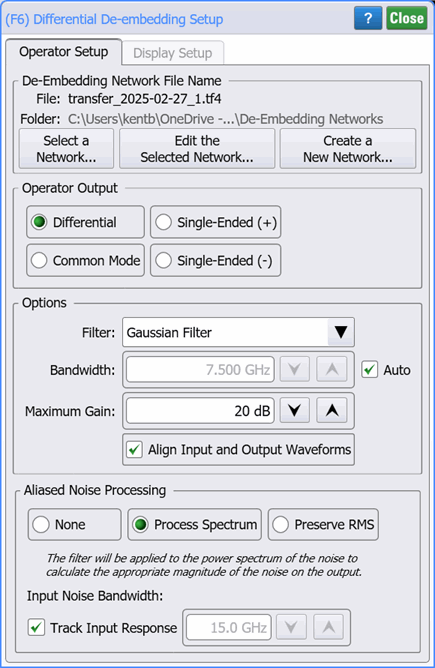Open the Operator Setup tab
Screen dimensions: 435x668
tap(63, 52)
